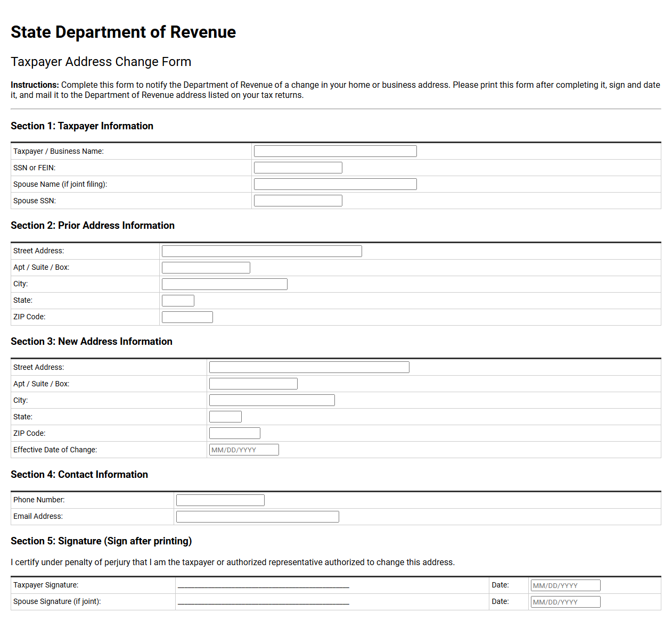Click 'Section 5: Signature (Sign after printing)' heading
The image size is (672, 621).
point(101,541)
